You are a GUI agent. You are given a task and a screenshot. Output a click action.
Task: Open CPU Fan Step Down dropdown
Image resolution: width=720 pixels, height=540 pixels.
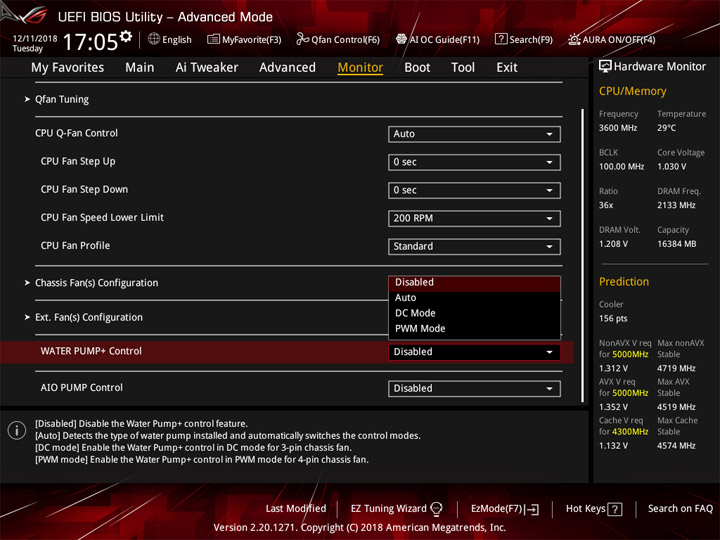point(474,190)
